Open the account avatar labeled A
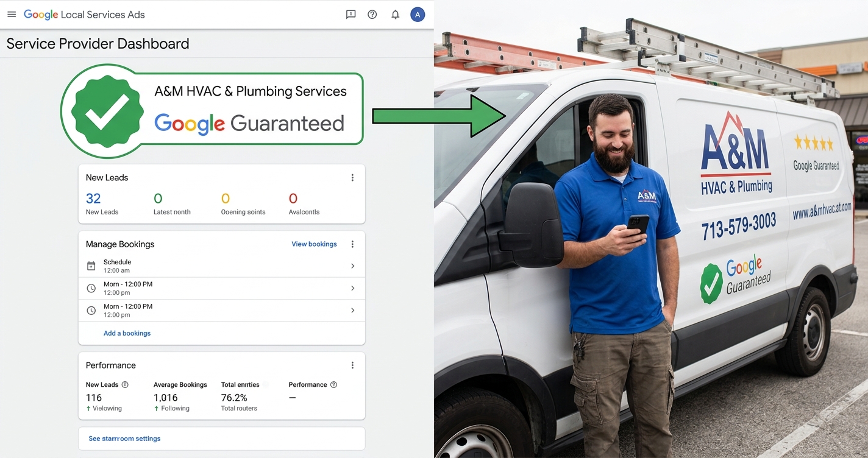868x458 pixels. [418, 15]
